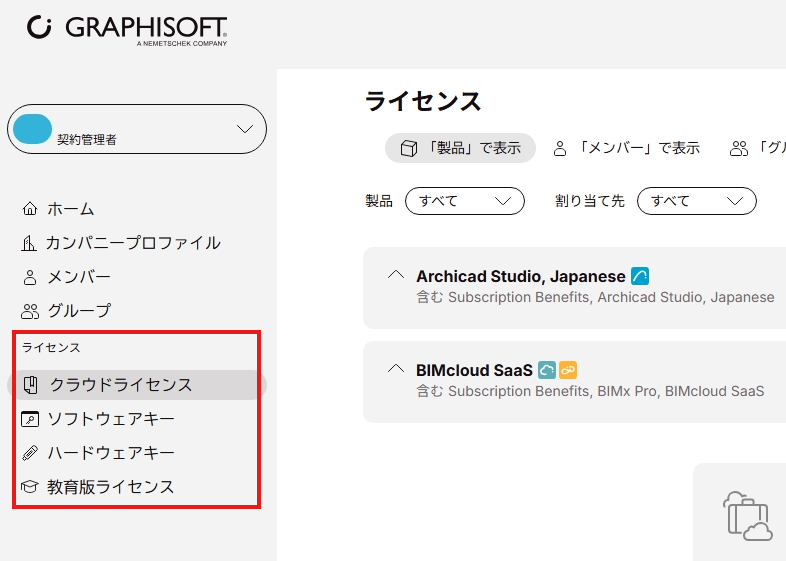Click the group icon beside the グループ sidebar item
The image size is (786, 561).
pyautogui.click(x=30, y=311)
